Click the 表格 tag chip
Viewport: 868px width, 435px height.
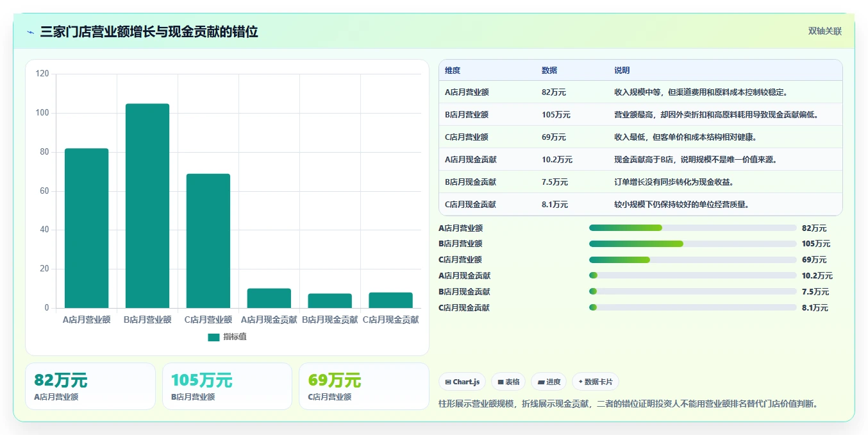(508, 382)
